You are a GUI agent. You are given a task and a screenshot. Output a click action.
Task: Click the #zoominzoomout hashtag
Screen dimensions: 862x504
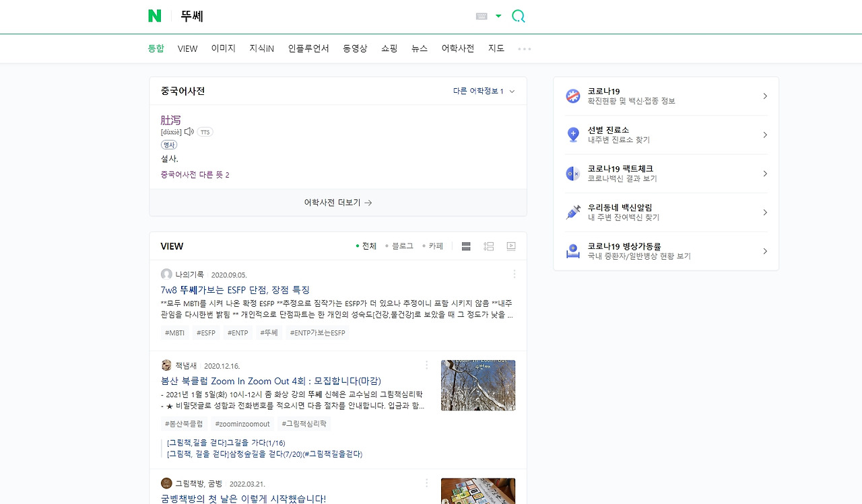[242, 424]
